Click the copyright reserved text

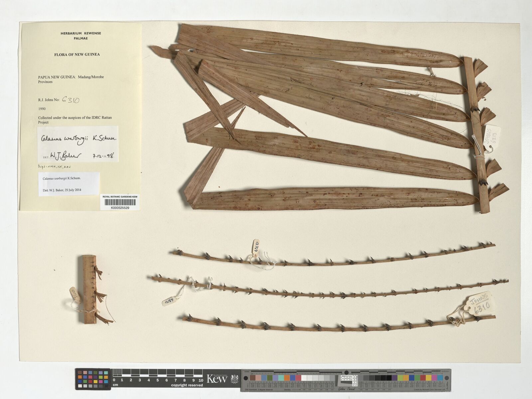coord(187,385)
